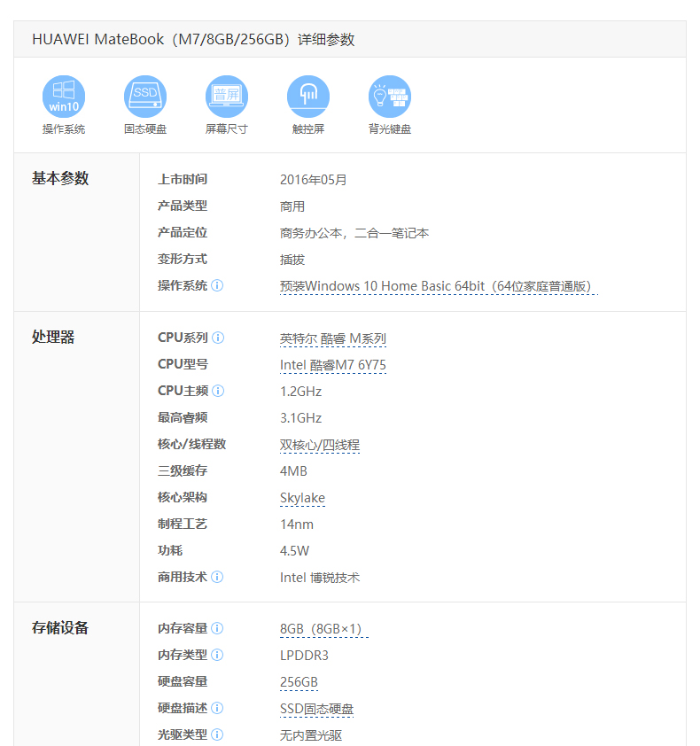700x746 pixels.
Task: Click the HUAWEI MateBook 详细参数 title
Action: point(193,39)
